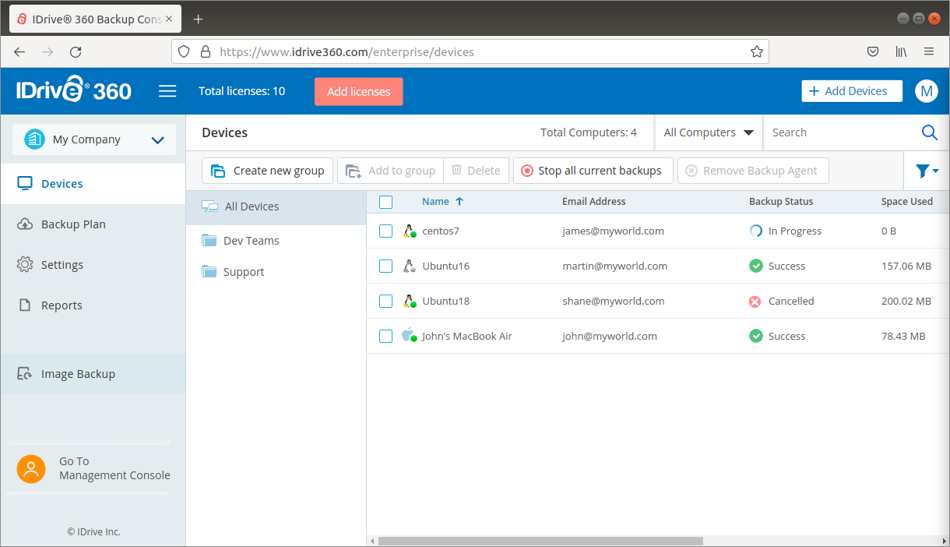Switch to IDrive 360 Backup Console tab
The height and width of the screenshot is (547, 950).
(x=95, y=19)
